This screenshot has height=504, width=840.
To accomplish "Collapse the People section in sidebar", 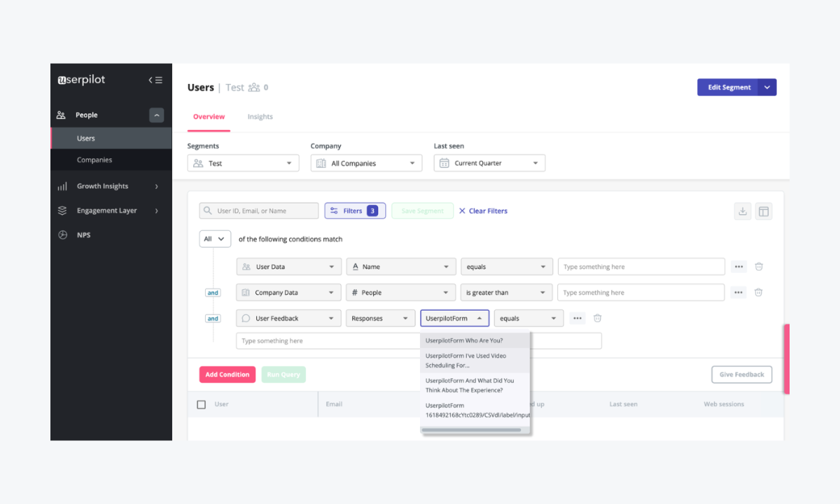I will click(x=156, y=114).
